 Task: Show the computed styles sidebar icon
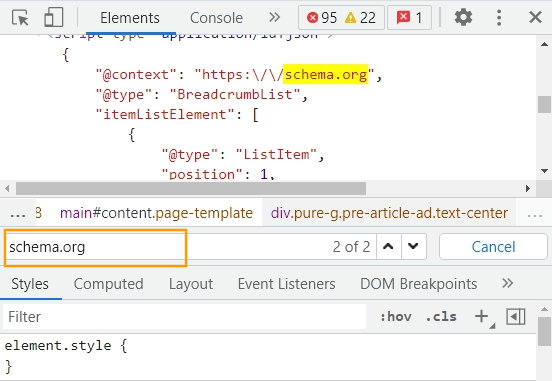coord(516,316)
